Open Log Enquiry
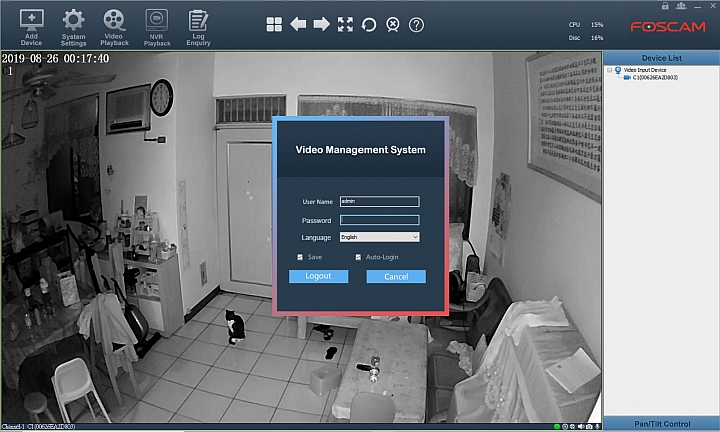This screenshot has width=720, height=432. point(198,28)
